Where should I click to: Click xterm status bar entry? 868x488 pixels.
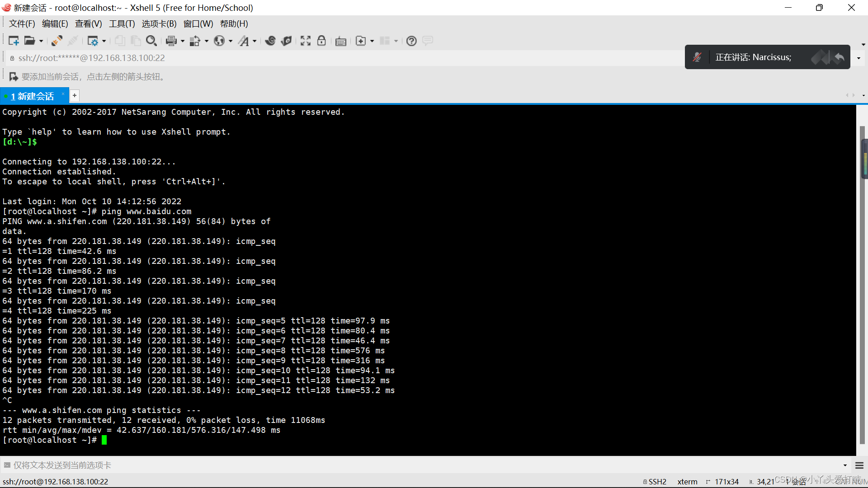[x=687, y=482]
